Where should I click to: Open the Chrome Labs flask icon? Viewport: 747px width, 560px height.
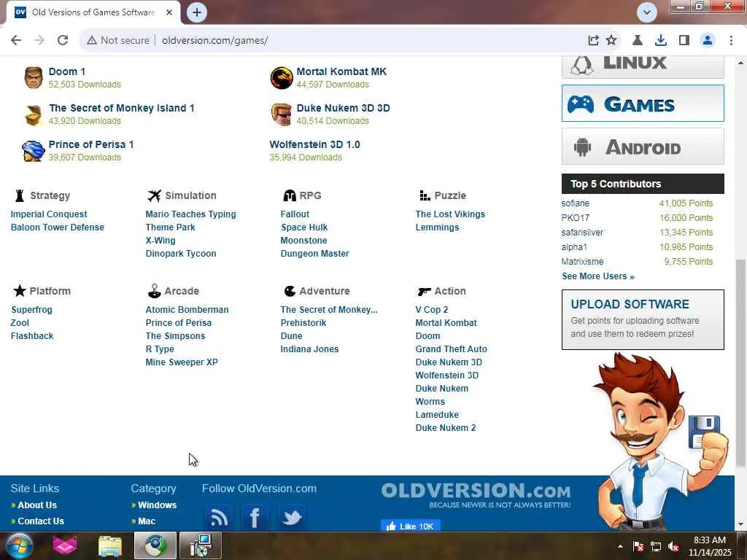click(637, 41)
